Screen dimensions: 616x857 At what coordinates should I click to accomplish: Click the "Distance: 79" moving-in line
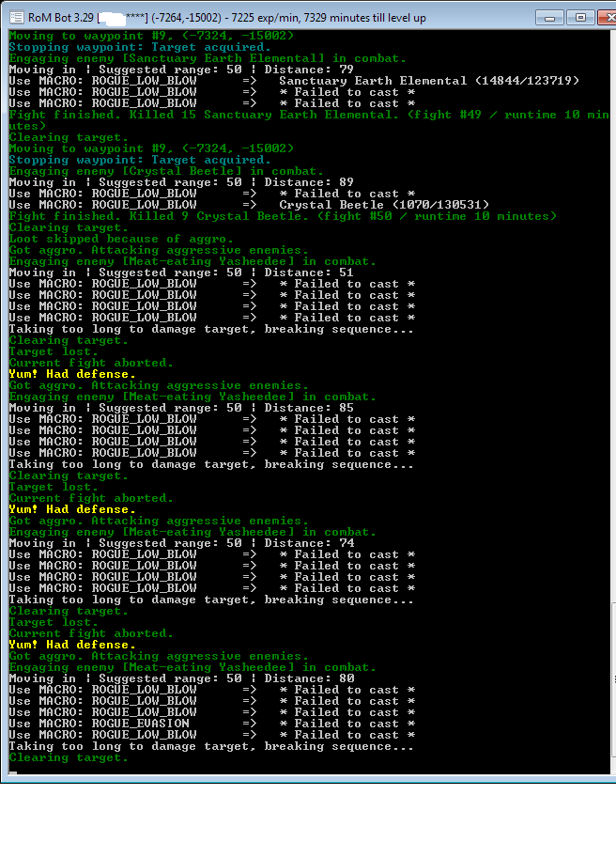click(x=180, y=70)
